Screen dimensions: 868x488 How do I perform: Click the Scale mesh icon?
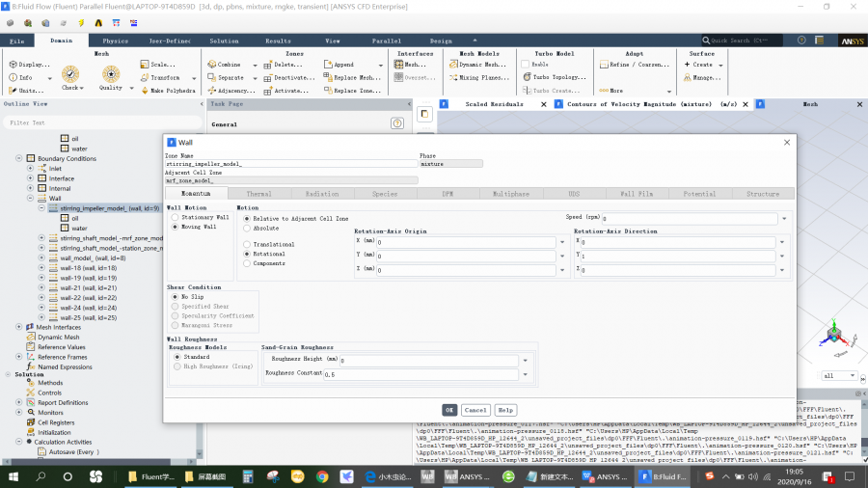pos(145,64)
